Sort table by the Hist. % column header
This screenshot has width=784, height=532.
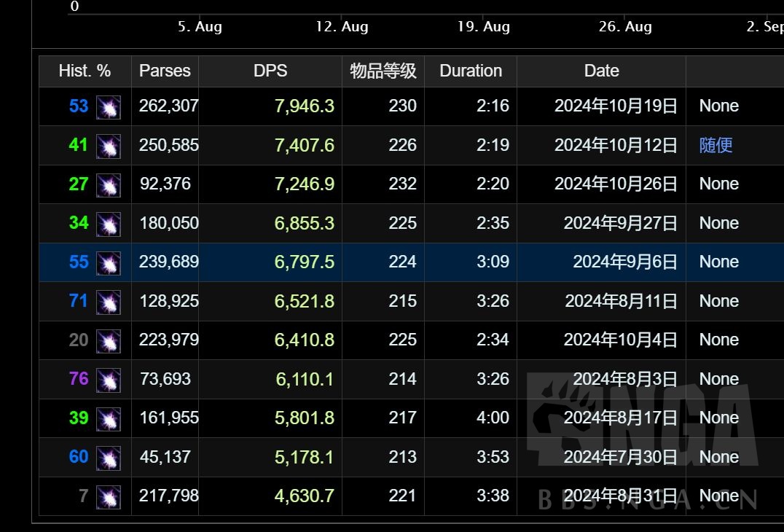pyautogui.click(x=85, y=71)
